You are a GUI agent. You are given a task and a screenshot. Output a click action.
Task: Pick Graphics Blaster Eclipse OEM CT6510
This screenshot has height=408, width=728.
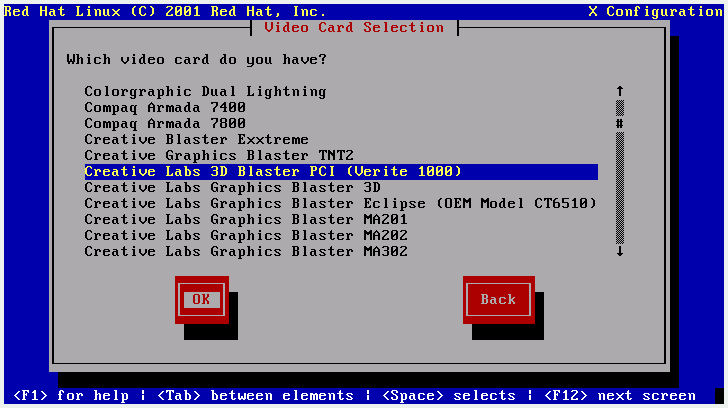340,203
